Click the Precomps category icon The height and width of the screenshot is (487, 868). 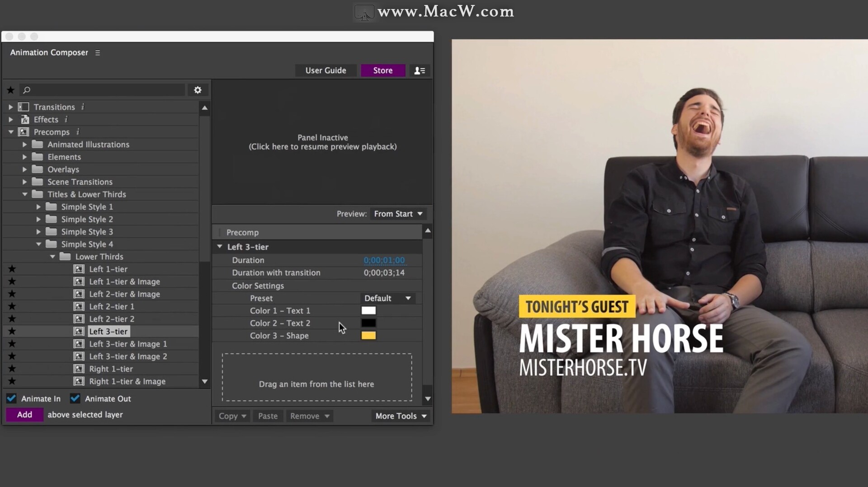click(x=24, y=132)
